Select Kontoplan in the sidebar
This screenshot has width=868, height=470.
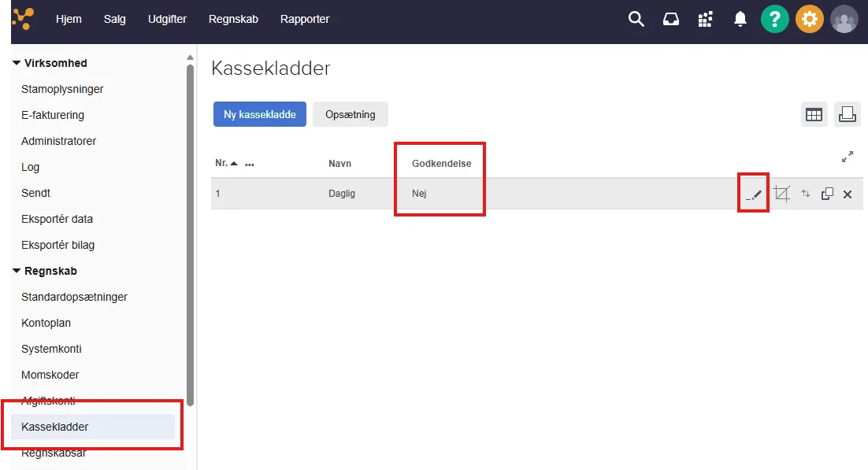[46, 323]
